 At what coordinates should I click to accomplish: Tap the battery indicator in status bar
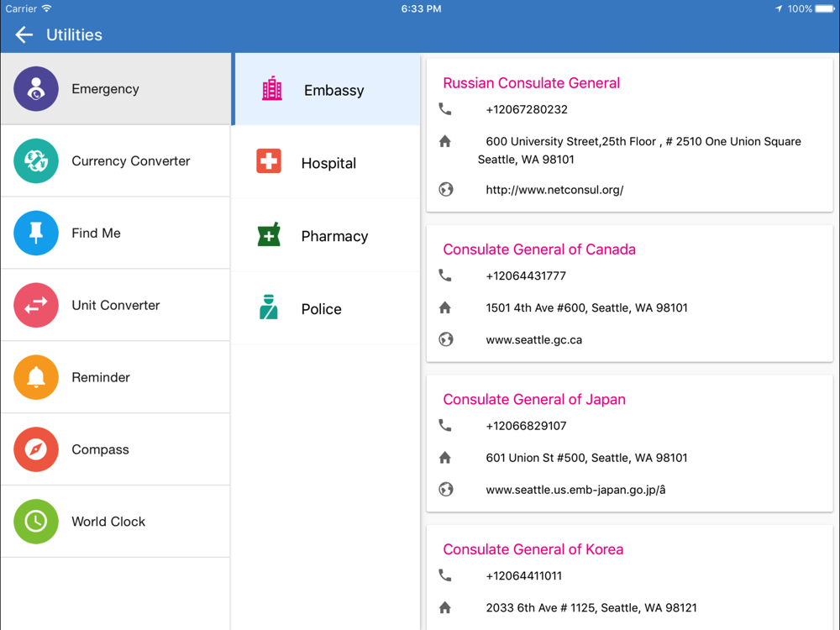826,8
